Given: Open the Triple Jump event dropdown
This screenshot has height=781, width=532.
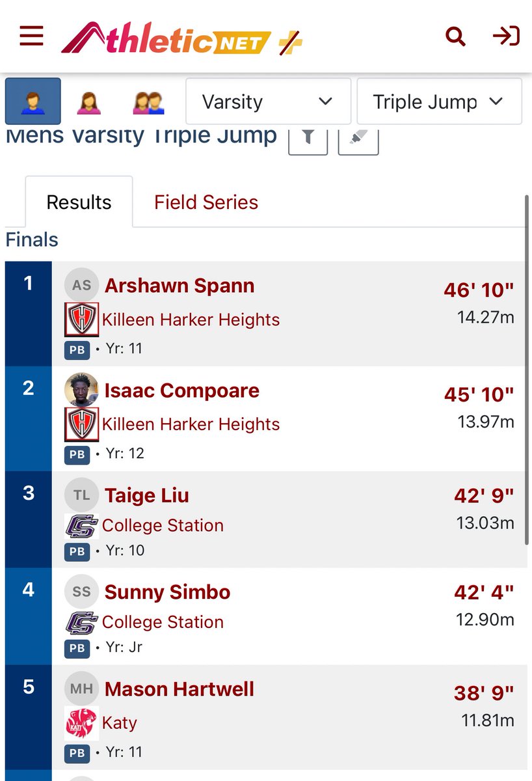Looking at the screenshot, I should [x=439, y=102].
